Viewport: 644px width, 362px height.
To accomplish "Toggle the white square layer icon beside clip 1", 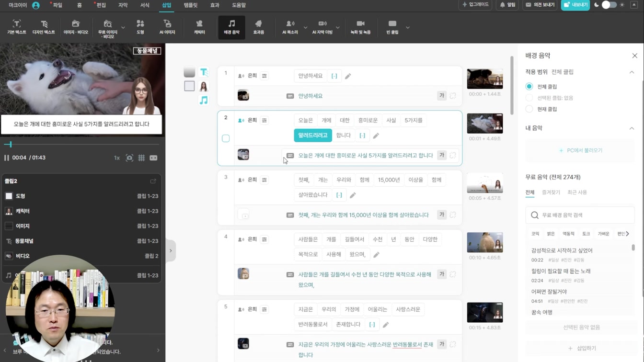I will (189, 86).
